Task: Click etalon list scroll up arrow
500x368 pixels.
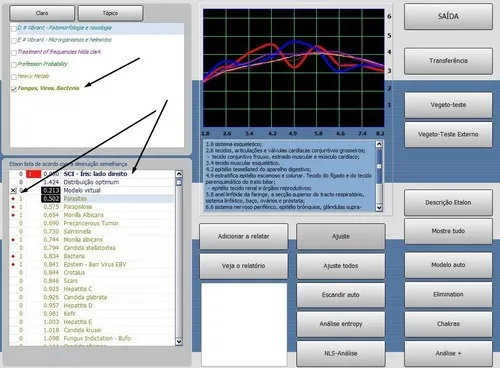Action: pos(179,174)
